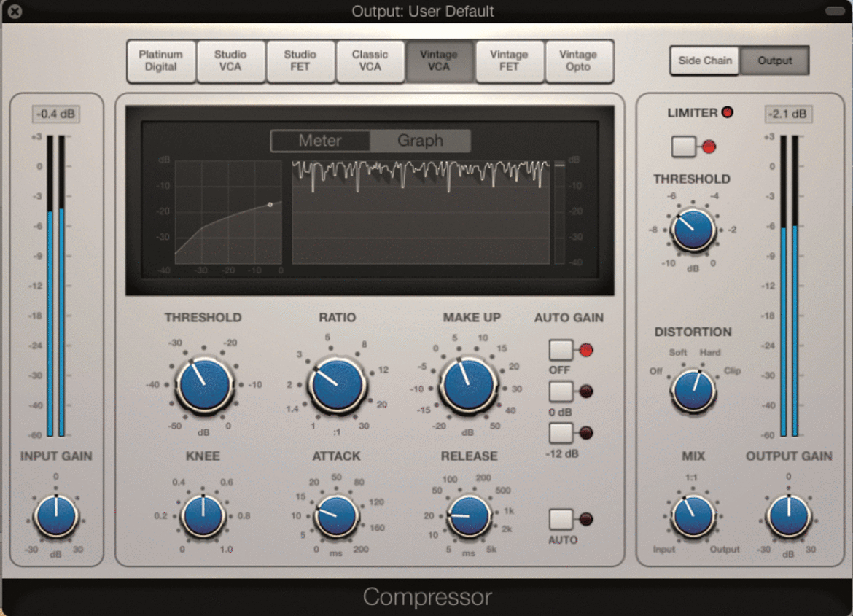
Task: Click the Limiter Threshold knob
Action: tap(693, 231)
